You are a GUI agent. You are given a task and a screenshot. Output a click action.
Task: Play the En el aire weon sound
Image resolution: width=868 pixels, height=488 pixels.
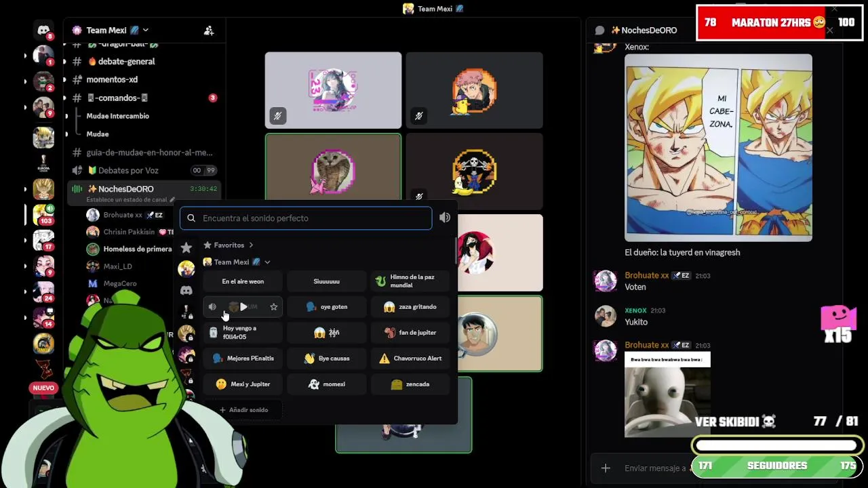click(243, 281)
